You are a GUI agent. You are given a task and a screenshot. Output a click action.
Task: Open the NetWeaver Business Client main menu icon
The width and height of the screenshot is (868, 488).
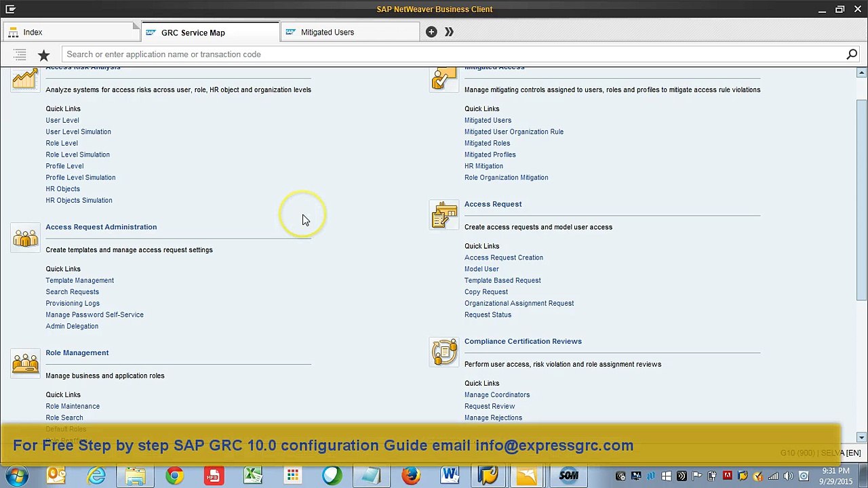click(11, 9)
